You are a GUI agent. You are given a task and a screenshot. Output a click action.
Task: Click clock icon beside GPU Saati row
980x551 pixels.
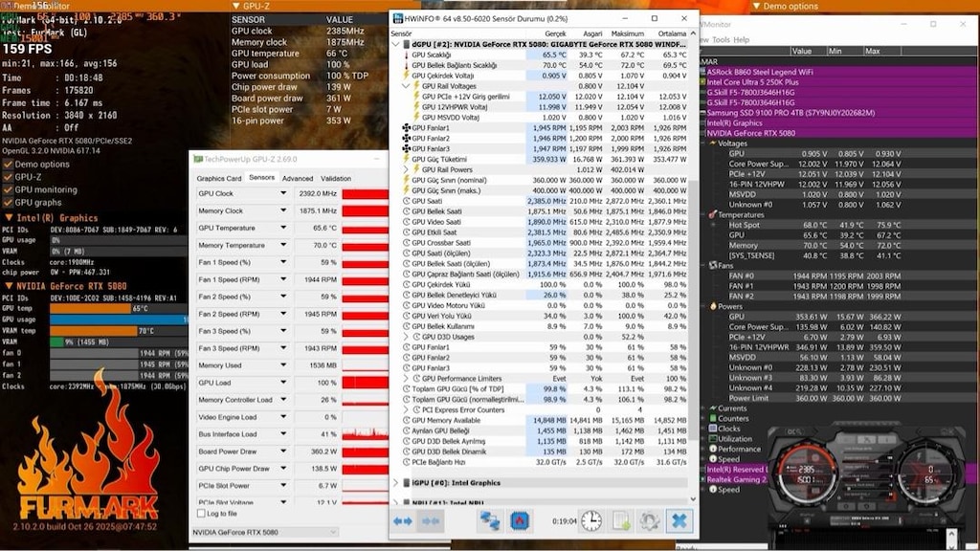click(406, 201)
